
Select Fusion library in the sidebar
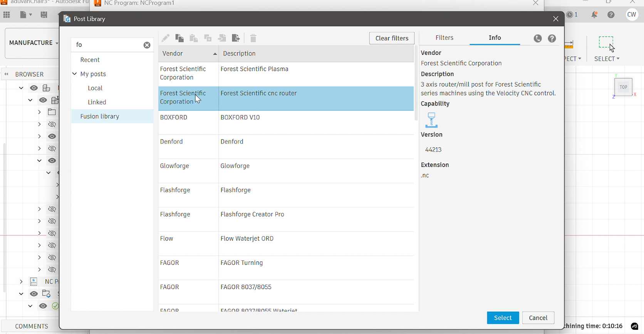pos(112,116)
